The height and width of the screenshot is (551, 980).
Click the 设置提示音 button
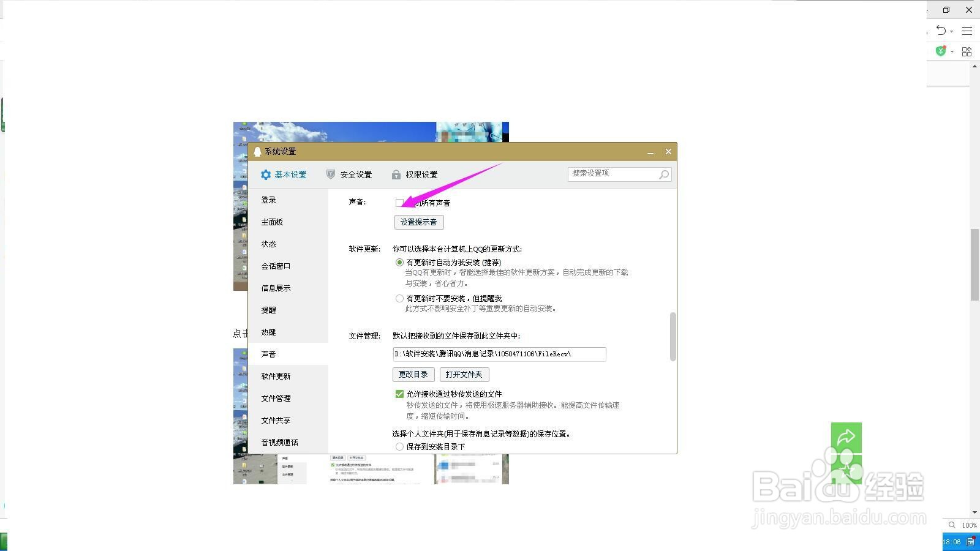(419, 222)
